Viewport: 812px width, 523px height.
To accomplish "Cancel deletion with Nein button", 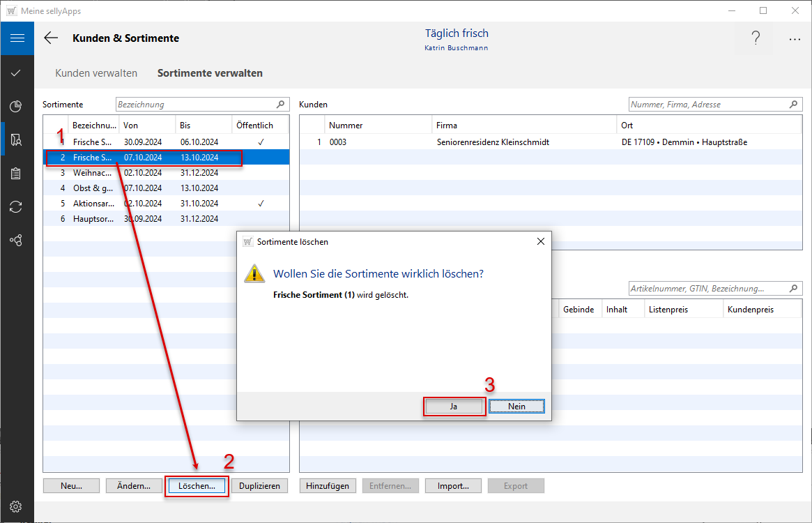I will 516,407.
